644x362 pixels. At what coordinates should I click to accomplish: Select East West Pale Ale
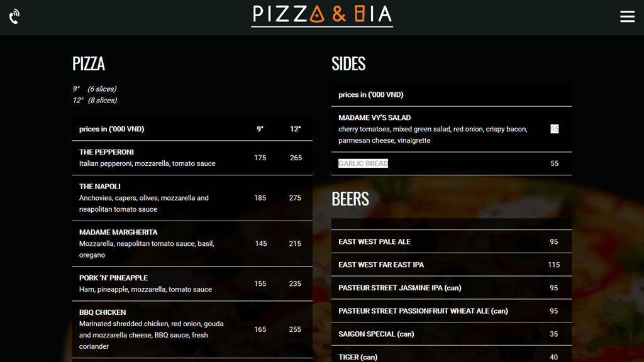click(x=374, y=242)
